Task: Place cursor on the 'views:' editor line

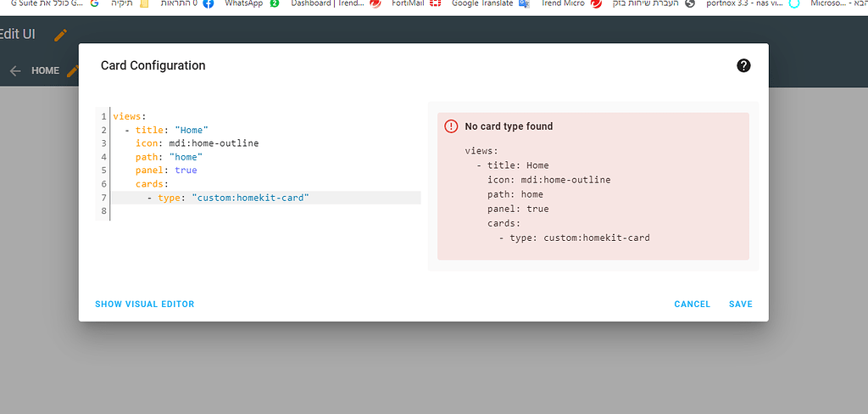Action: [x=265, y=116]
